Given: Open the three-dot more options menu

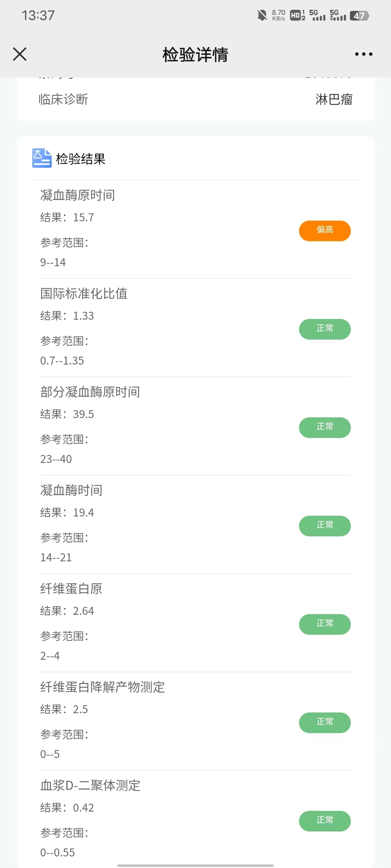Looking at the screenshot, I should tap(363, 54).
